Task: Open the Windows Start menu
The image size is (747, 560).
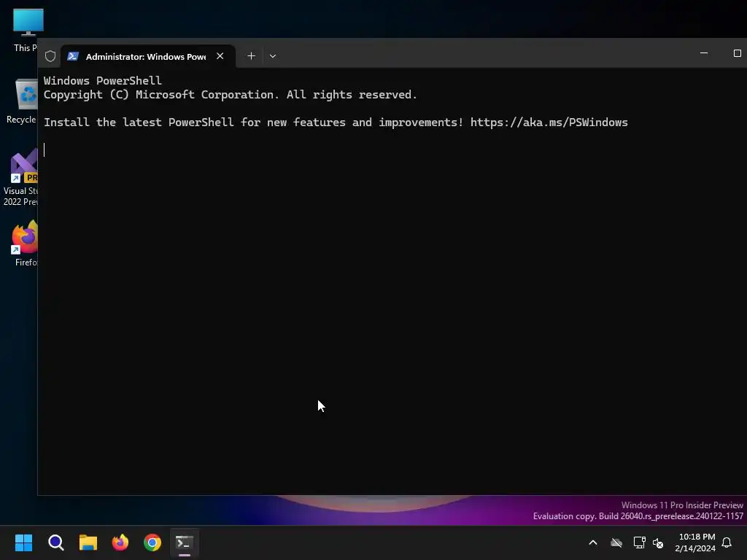Action: coord(24,542)
